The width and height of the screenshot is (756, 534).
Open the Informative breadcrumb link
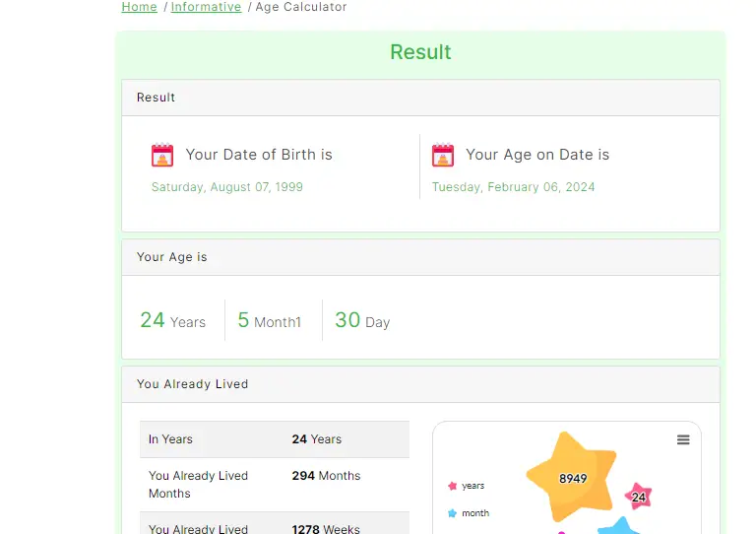coord(206,7)
